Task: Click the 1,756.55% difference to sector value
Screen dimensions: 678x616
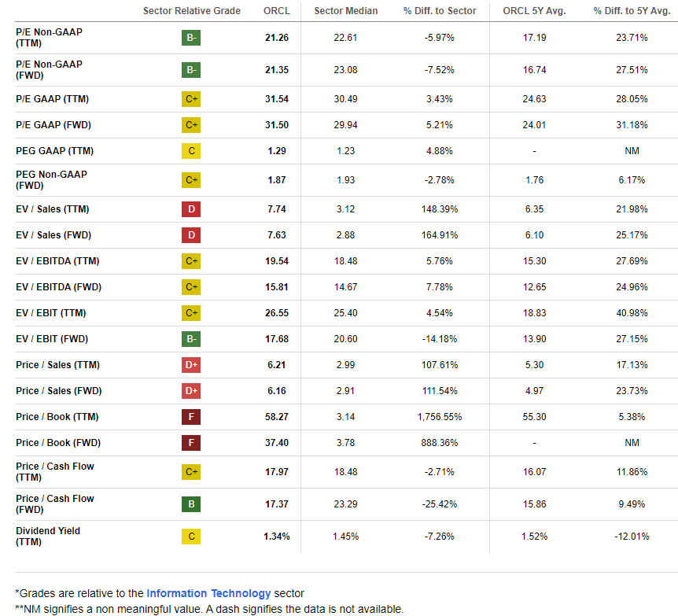Action: (440, 417)
